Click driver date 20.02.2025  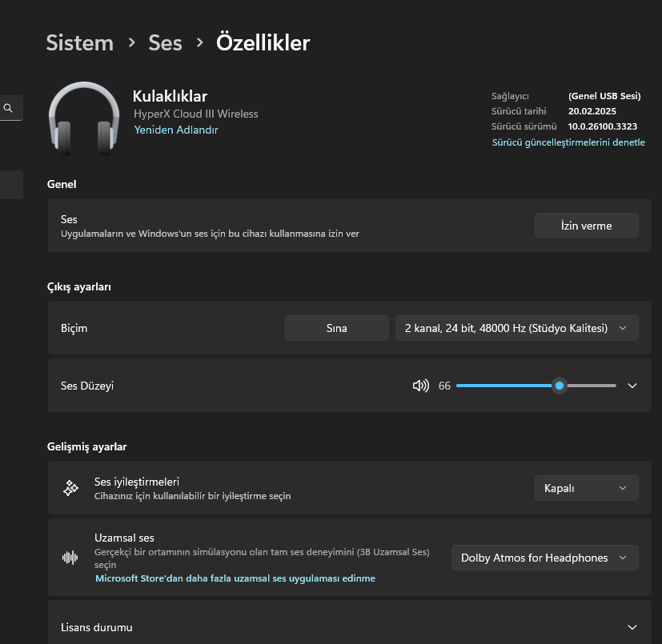(592, 111)
